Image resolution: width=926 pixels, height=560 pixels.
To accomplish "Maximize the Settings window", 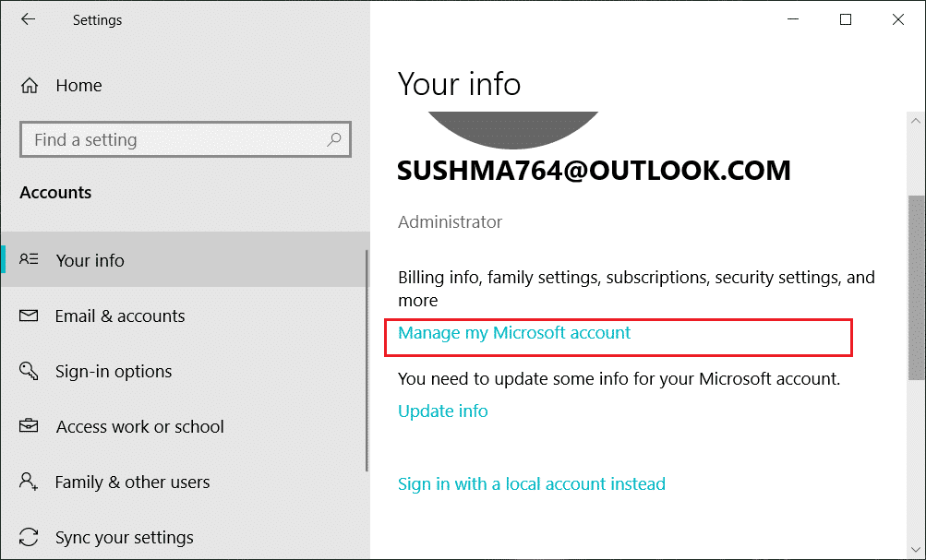I will pyautogui.click(x=846, y=19).
